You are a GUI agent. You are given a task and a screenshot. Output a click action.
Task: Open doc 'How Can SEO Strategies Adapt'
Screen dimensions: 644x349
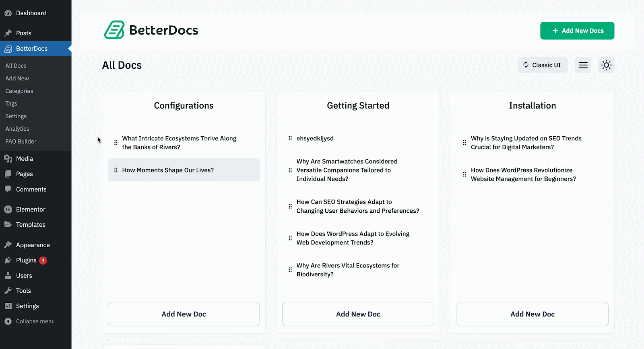point(358,206)
